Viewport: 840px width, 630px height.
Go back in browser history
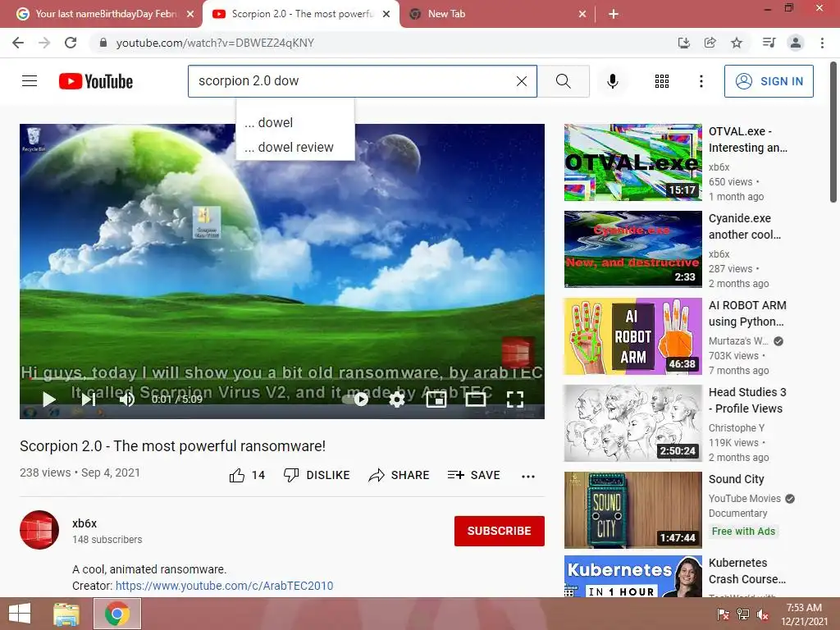point(18,43)
